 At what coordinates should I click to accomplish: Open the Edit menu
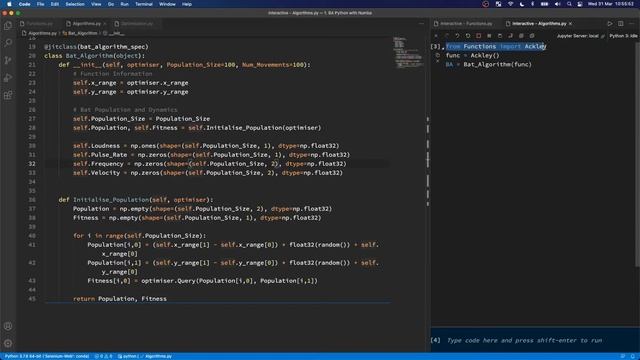tap(55, 4)
